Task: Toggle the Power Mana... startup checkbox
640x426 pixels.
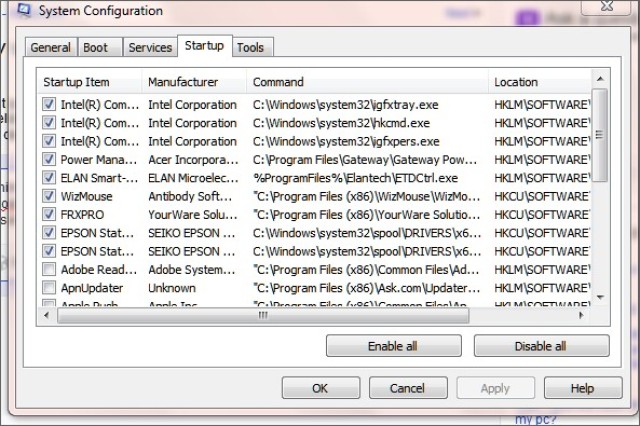Action: click(x=49, y=160)
